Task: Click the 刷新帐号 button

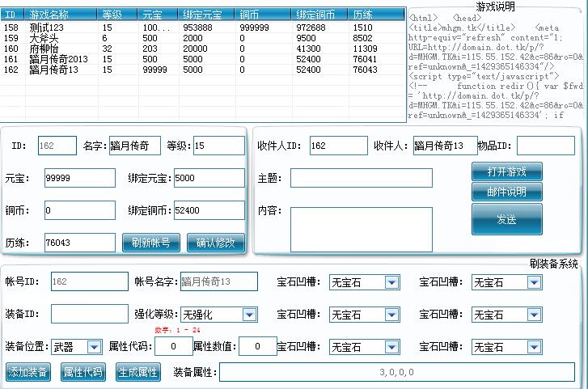Action: pos(151,243)
